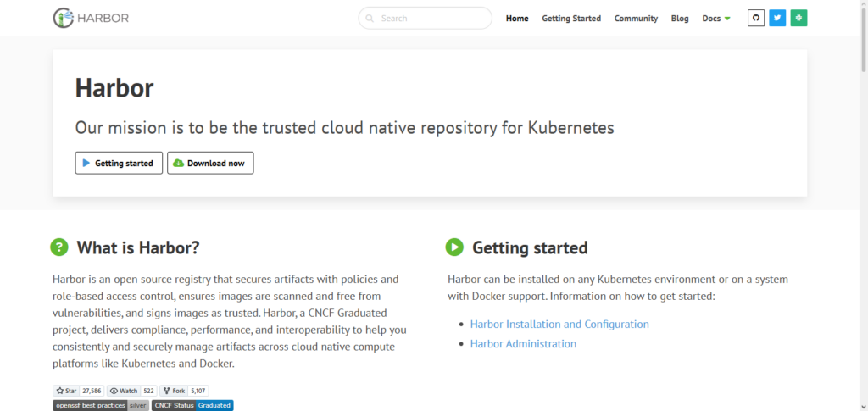Open the Twitter icon link
The image size is (868, 411).
pos(777,18)
